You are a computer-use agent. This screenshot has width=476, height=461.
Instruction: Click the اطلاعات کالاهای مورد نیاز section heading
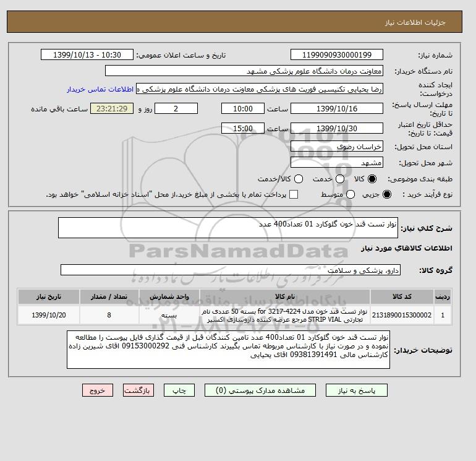407,248
